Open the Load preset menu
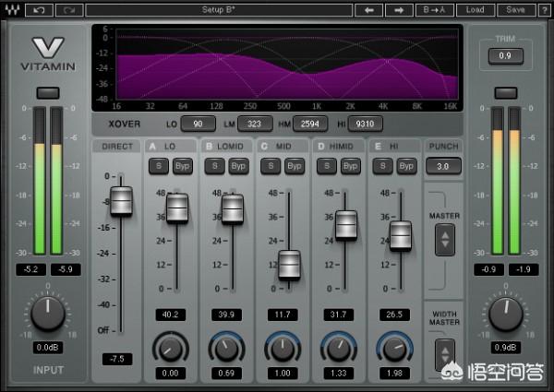Viewport: 554px width, 392px height. (476, 10)
